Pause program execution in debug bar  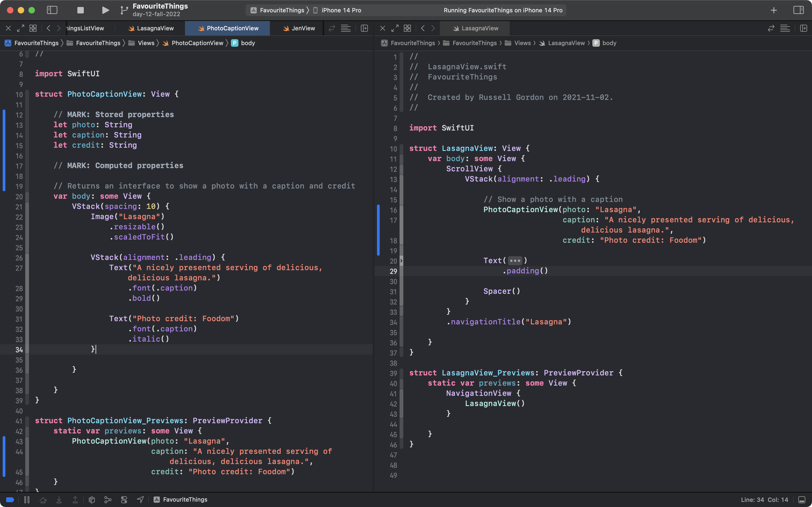point(27,500)
